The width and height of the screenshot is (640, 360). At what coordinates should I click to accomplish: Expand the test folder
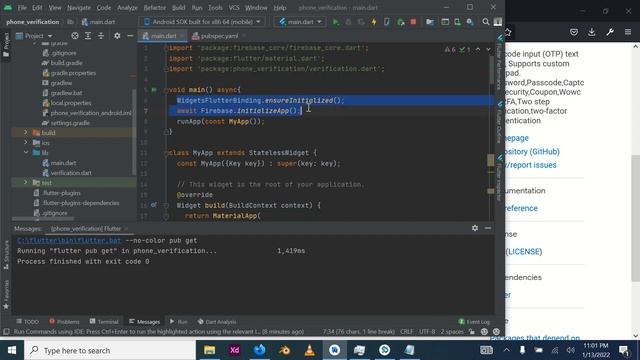coord(26,182)
